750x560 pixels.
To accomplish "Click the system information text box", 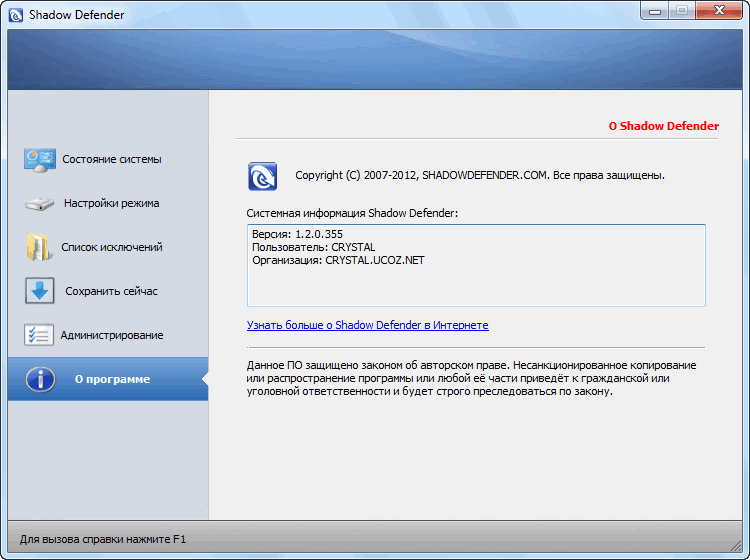I will click(x=476, y=265).
